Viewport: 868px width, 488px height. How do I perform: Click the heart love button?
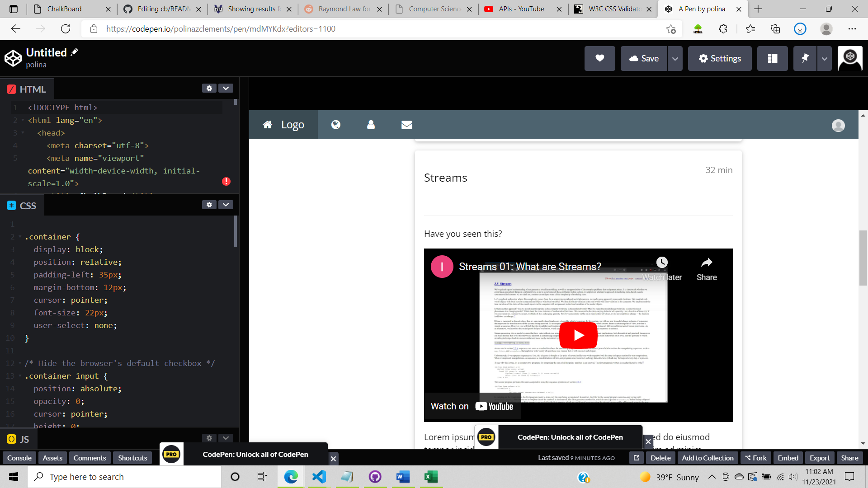599,58
